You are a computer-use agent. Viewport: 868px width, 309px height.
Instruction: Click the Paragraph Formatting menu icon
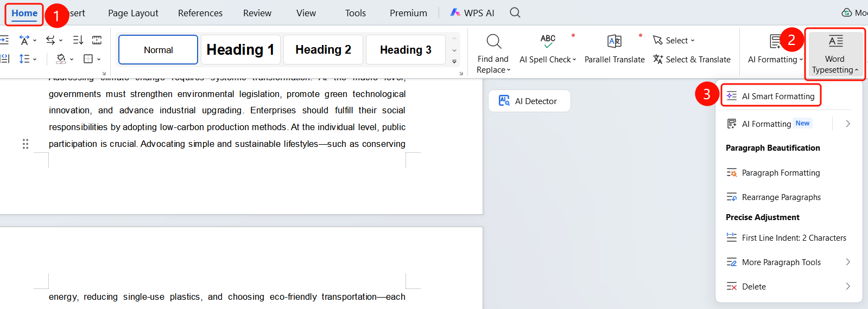point(732,173)
